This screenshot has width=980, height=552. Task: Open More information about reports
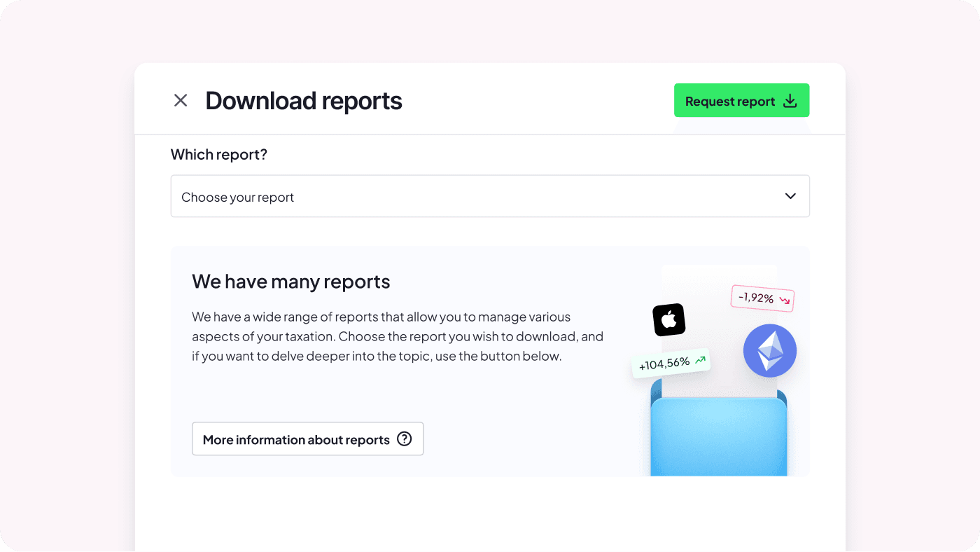pyautogui.click(x=307, y=439)
